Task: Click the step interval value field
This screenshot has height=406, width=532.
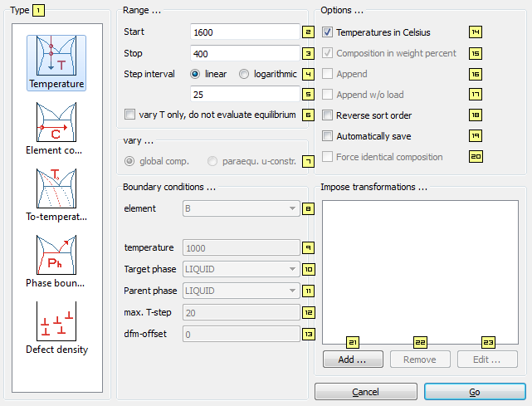Action: (x=244, y=95)
